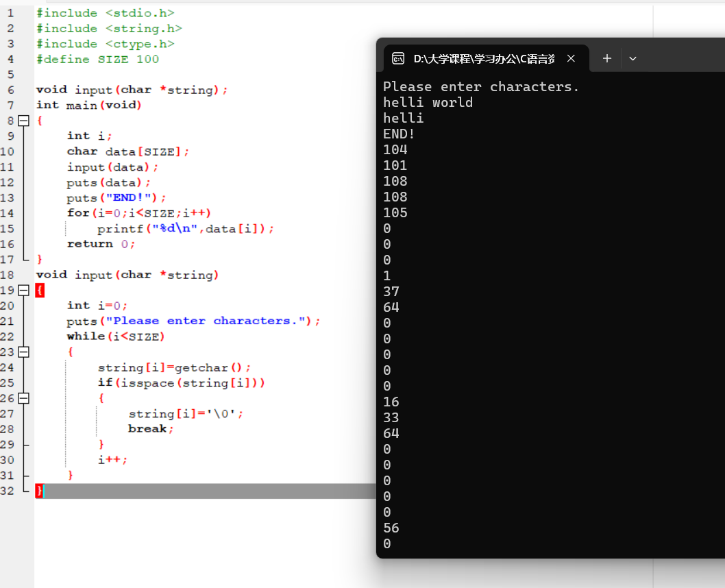Screen dimensions: 725x588
Task: Click the 'while(i<SIZE)' line
Action: [116, 336]
